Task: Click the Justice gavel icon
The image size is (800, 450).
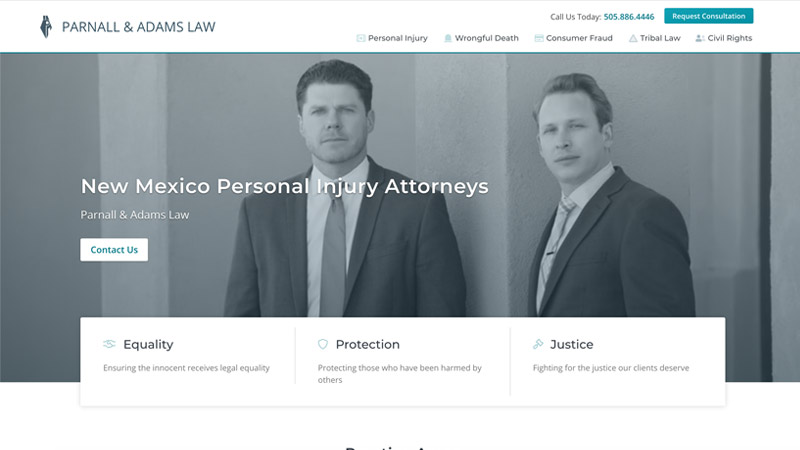Action: pyautogui.click(x=538, y=344)
